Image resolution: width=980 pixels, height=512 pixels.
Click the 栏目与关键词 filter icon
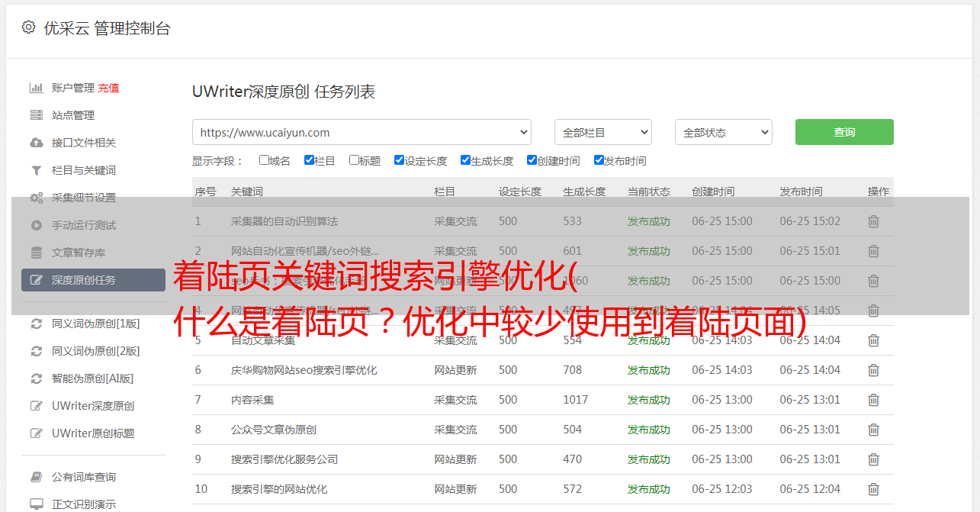point(36,170)
